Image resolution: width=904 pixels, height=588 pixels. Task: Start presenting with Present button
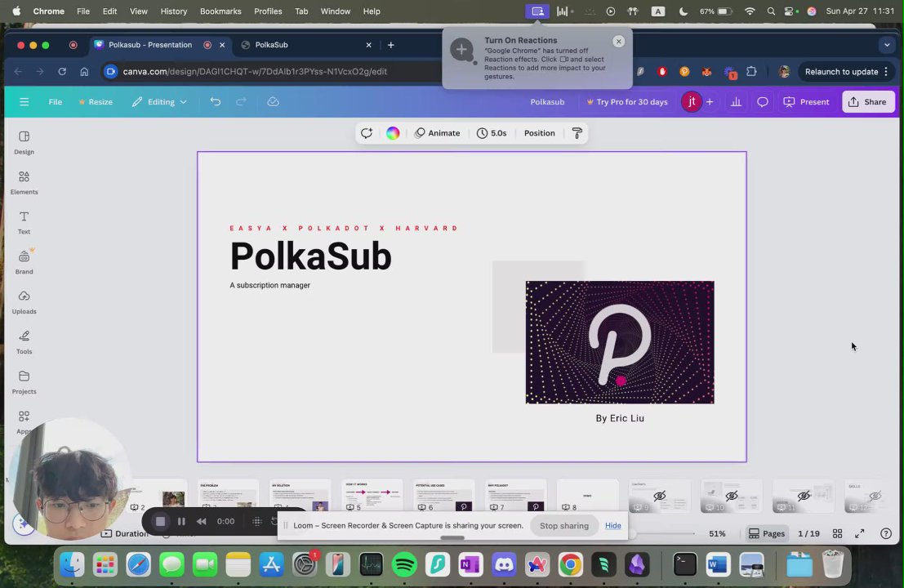(x=806, y=102)
